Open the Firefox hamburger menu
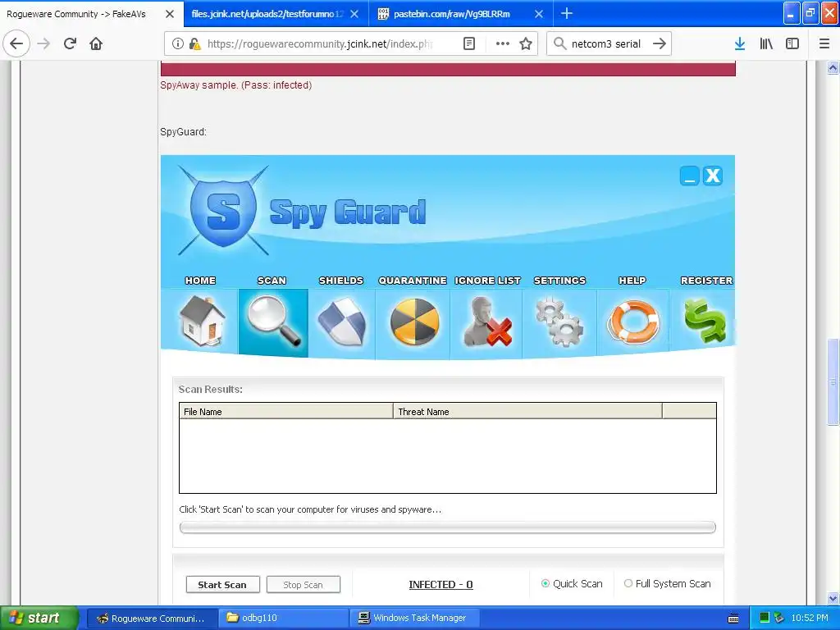840x630 pixels. coord(824,43)
